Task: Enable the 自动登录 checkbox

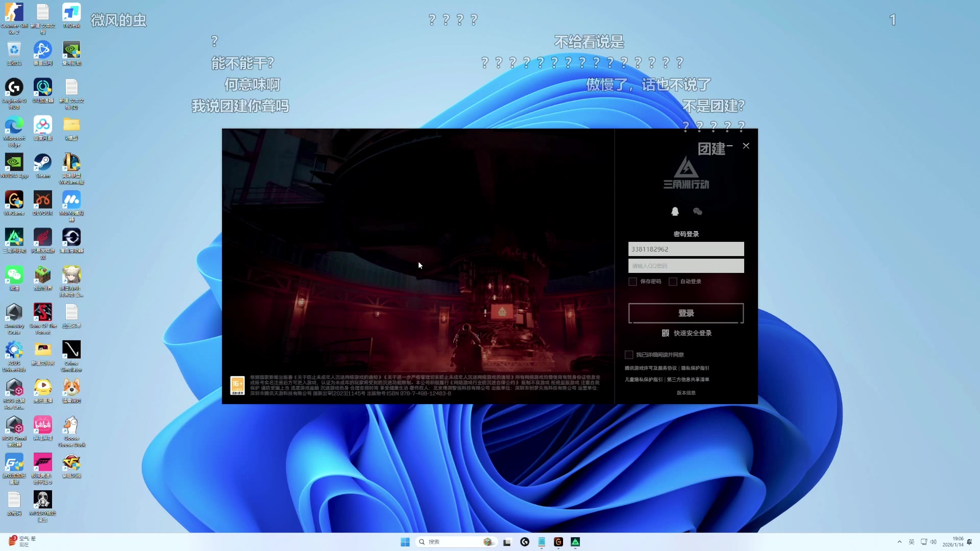Action: pyautogui.click(x=673, y=282)
